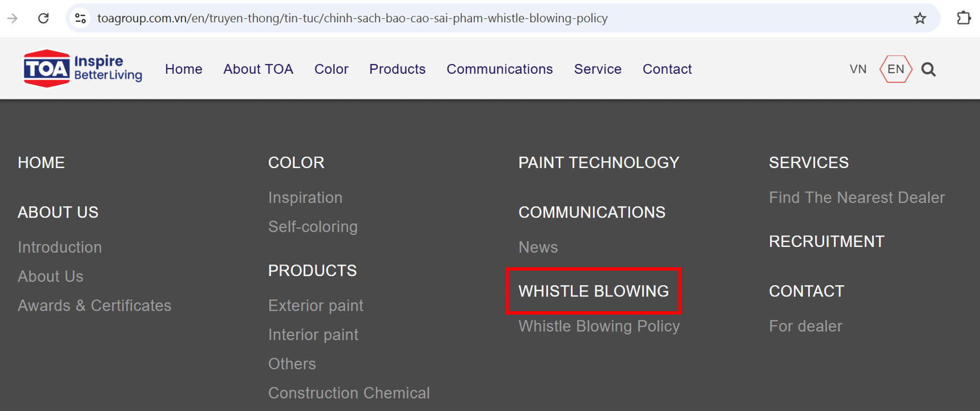
Task: Click the browser forward arrow
Action: pyautogui.click(x=12, y=18)
